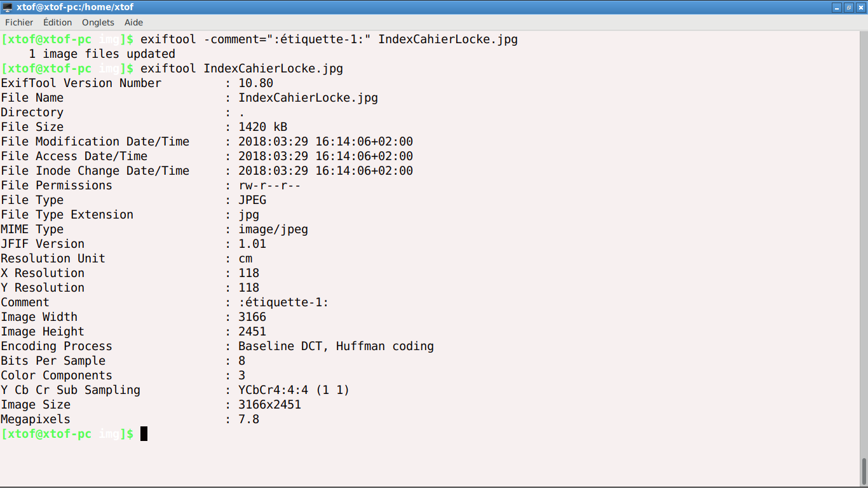Close the terminal window
Image resolution: width=868 pixels, height=488 pixels.
click(860, 7)
